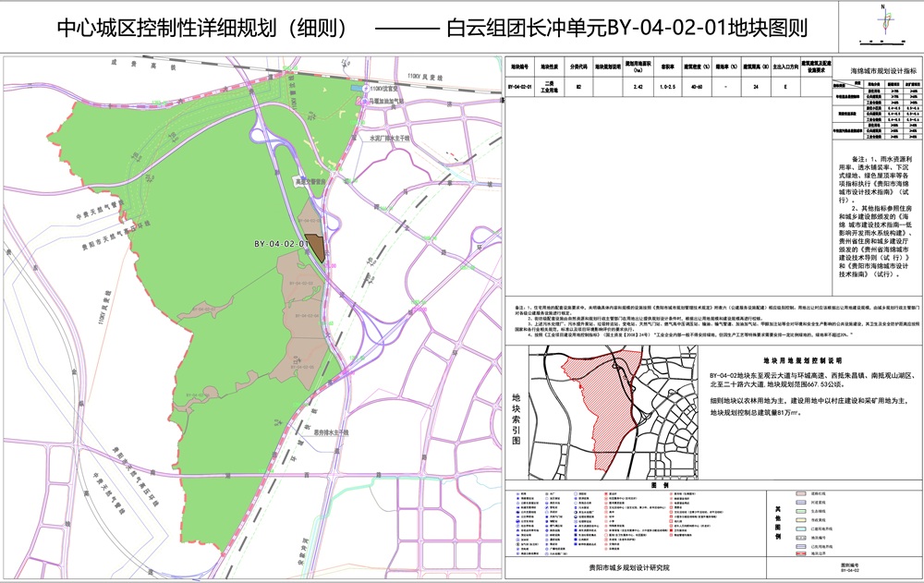Screen dimensions: 924x583
Task: Click the 恩劳排水主干线 map label
Action: coord(331,432)
